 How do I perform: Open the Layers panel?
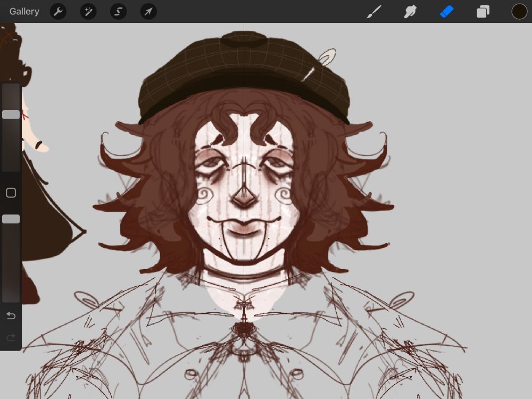(x=483, y=12)
